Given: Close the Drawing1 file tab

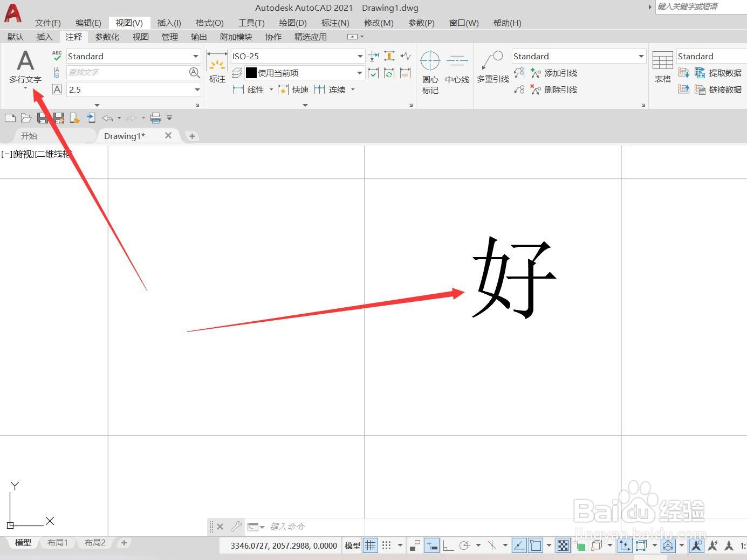Looking at the screenshot, I should coord(168,136).
